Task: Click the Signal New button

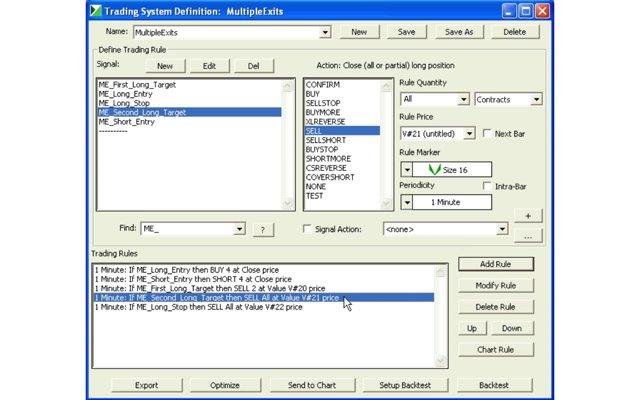Action: point(165,66)
